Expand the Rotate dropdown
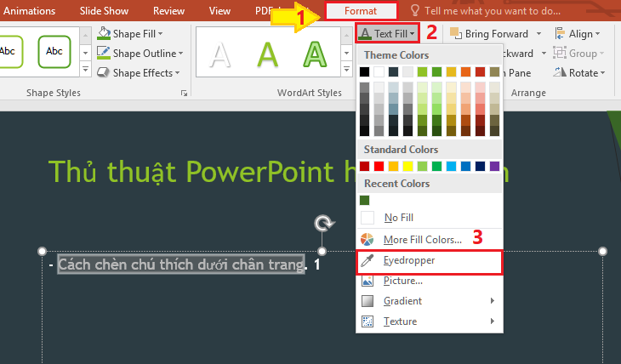Image resolution: width=621 pixels, height=364 pixels. pos(602,73)
